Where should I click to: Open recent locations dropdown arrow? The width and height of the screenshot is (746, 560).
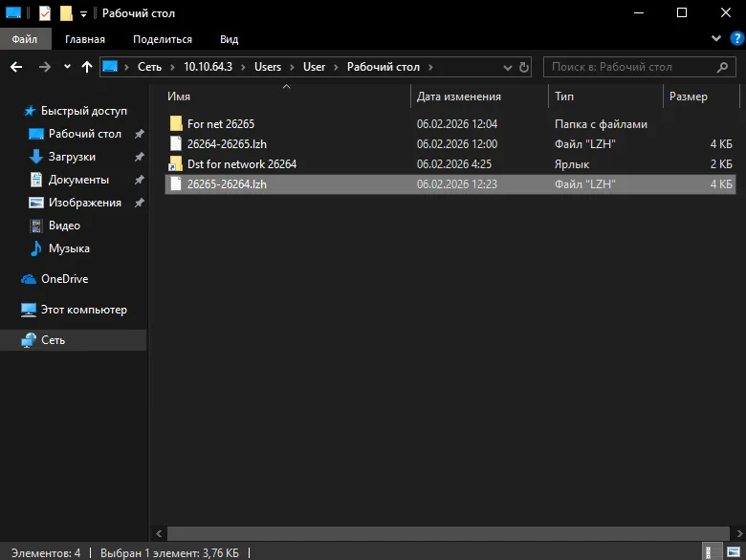[x=67, y=67]
